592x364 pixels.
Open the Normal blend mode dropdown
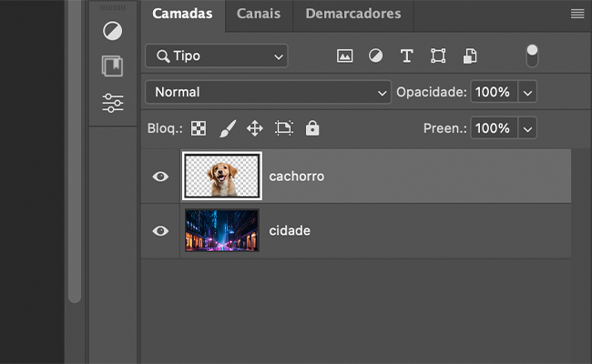[268, 92]
